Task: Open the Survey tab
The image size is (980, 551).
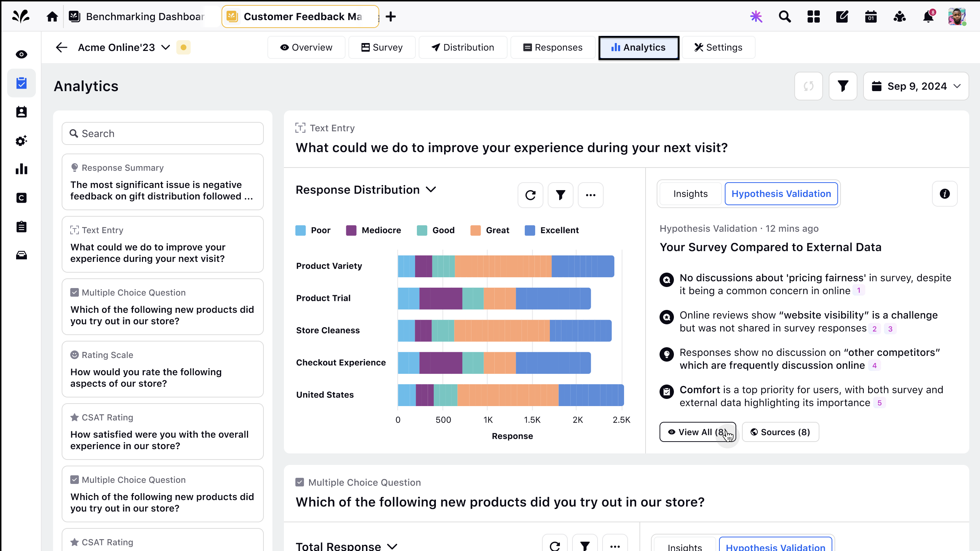Action: pyautogui.click(x=382, y=48)
